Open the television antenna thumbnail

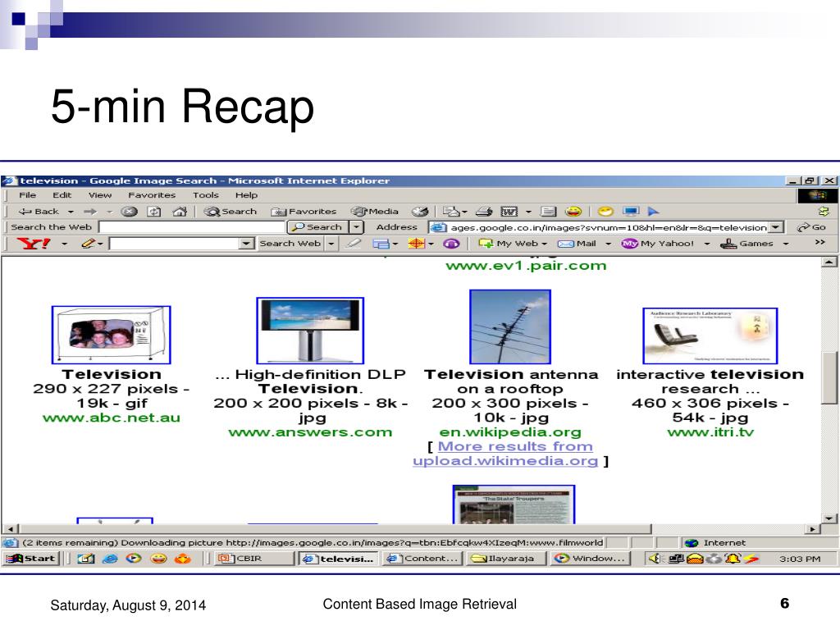tap(510, 326)
